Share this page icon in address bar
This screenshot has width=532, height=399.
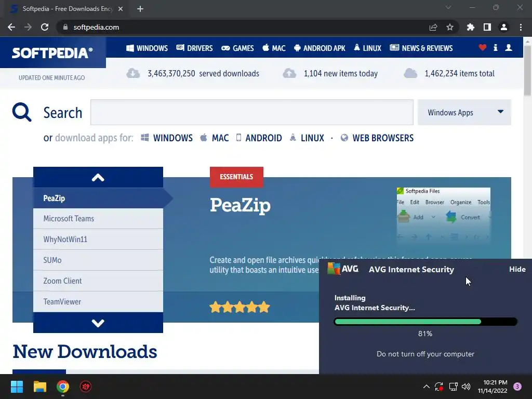pos(433,27)
